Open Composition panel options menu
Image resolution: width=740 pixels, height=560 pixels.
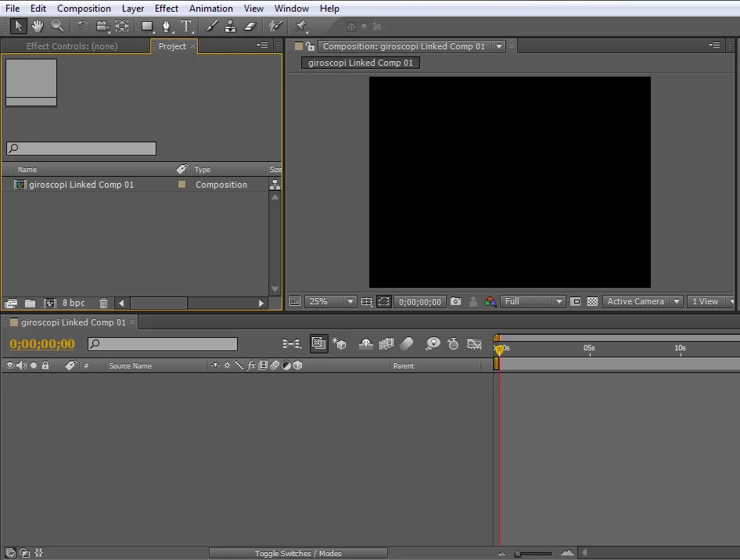pos(714,45)
